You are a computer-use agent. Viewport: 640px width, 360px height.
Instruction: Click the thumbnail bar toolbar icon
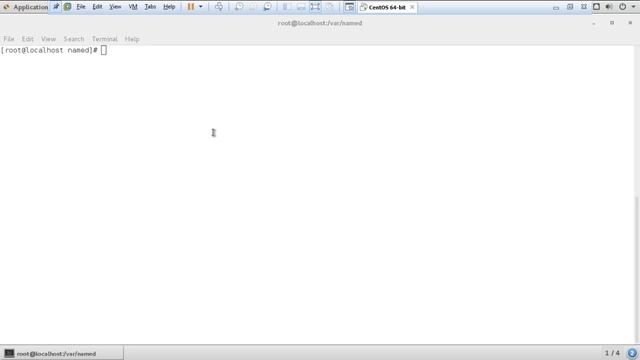(301, 7)
